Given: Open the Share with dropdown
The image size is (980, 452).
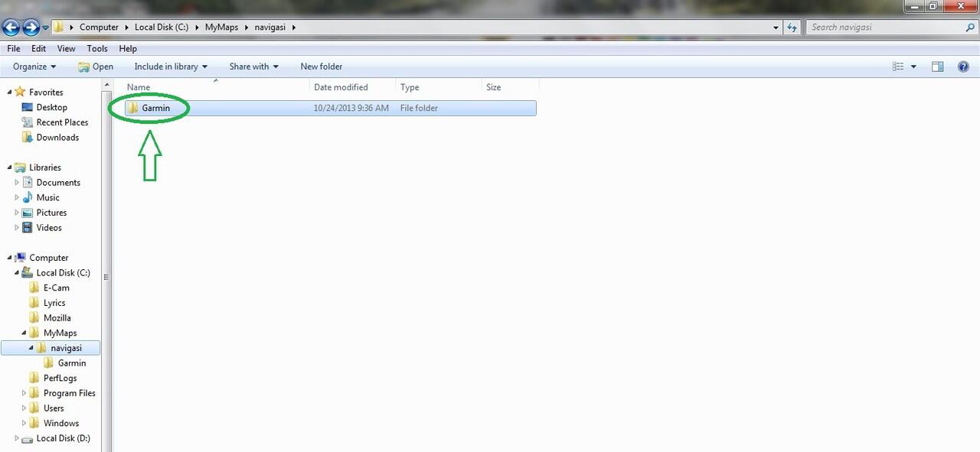Looking at the screenshot, I should point(253,67).
